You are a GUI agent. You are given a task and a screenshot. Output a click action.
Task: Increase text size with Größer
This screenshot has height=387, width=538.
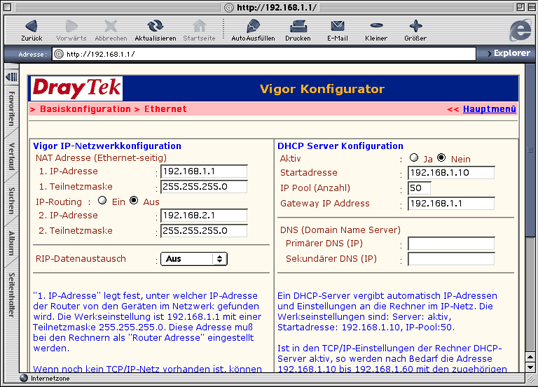tap(416, 30)
